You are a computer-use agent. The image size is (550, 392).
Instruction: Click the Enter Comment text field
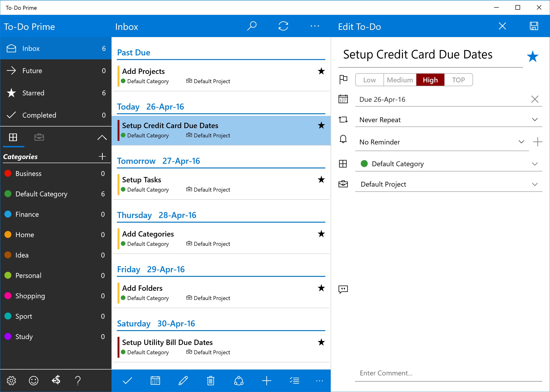point(448,373)
